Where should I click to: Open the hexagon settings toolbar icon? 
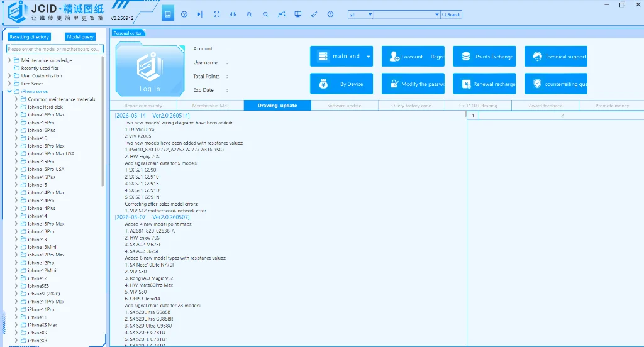(330, 14)
